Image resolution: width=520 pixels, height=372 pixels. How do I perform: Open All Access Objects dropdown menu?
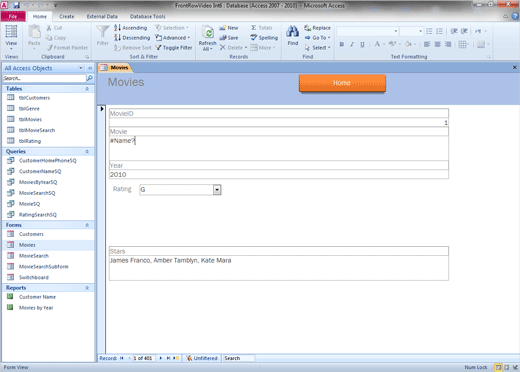point(81,68)
